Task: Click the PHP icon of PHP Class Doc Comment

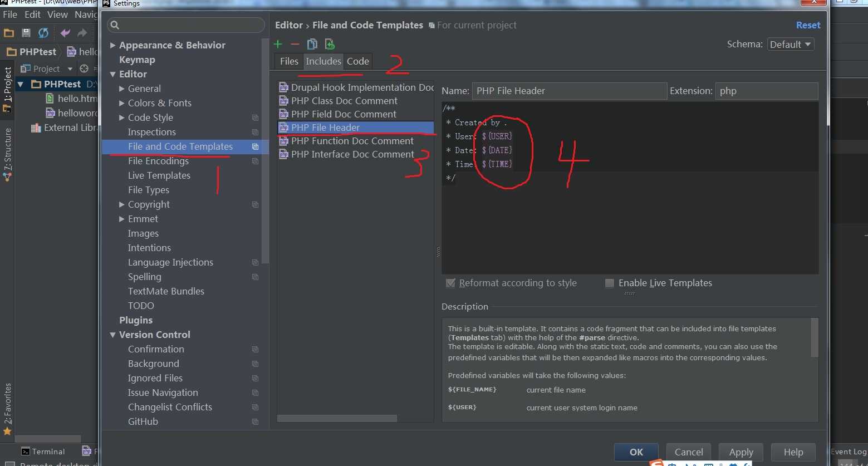Action: coord(284,101)
